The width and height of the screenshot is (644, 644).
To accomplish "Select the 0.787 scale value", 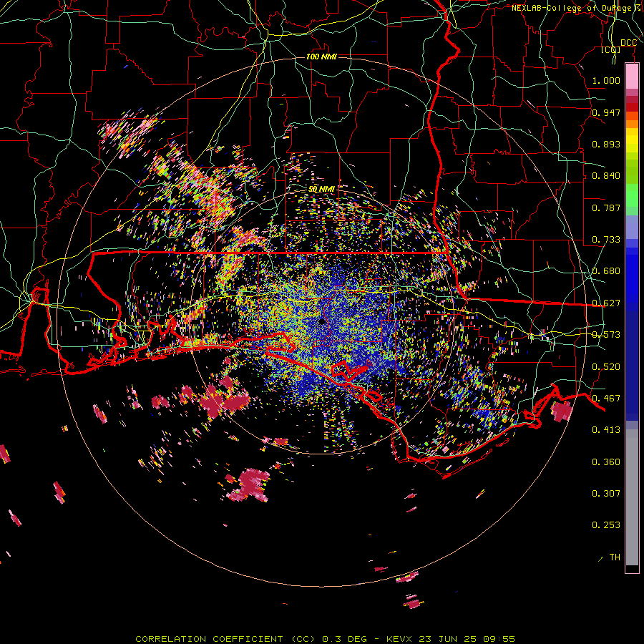I will [x=606, y=208].
